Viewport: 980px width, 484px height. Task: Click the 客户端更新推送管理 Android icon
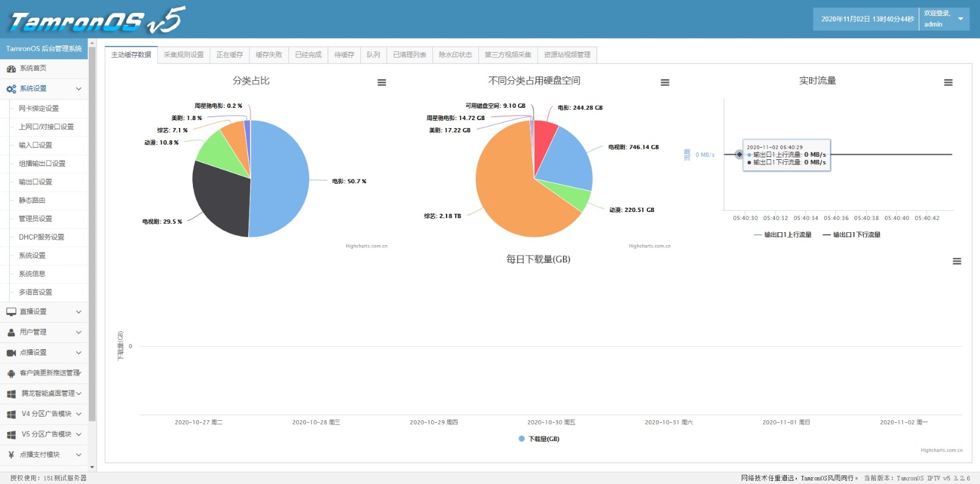[11, 373]
